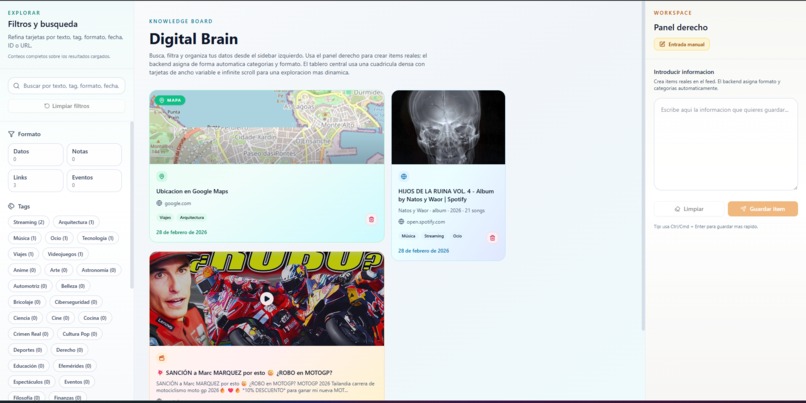The image size is (806, 403).
Task: Open the google.com link on map card
Action: pyautogui.click(x=178, y=204)
